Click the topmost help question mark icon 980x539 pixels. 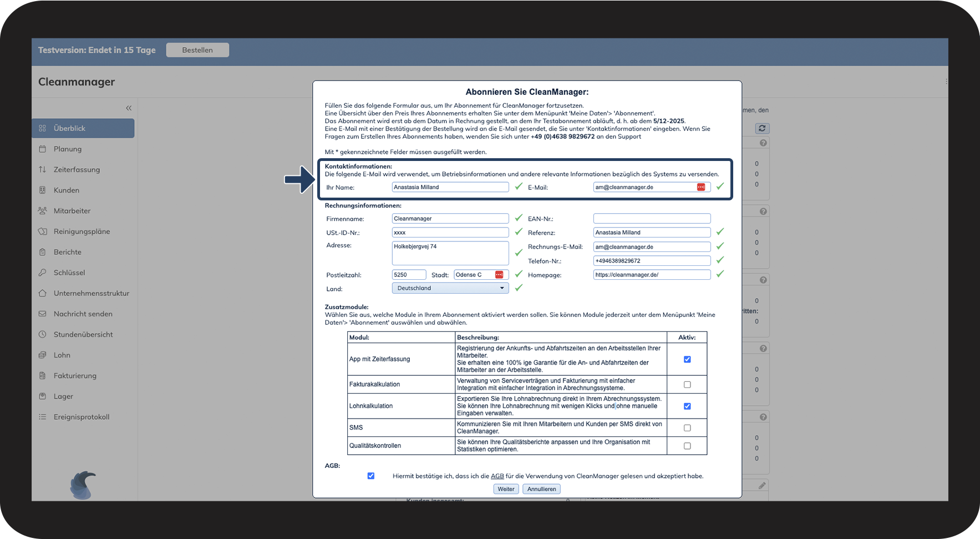tap(763, 143)
